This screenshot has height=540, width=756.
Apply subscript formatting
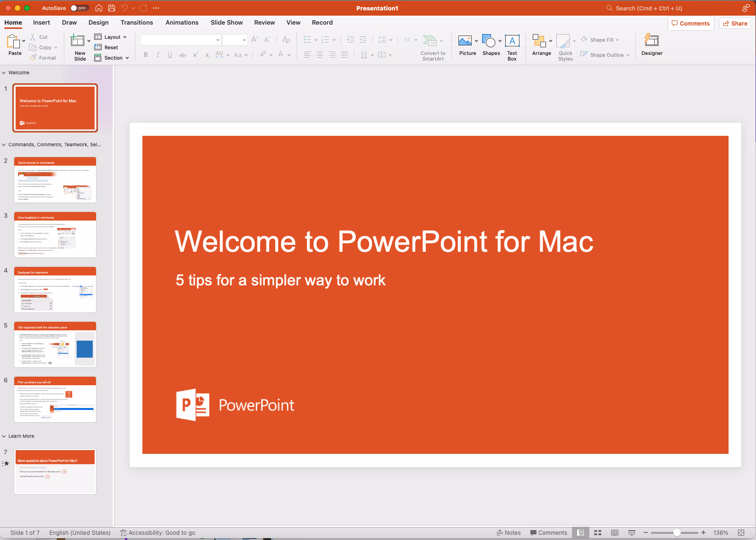click(x=208, y=55)
